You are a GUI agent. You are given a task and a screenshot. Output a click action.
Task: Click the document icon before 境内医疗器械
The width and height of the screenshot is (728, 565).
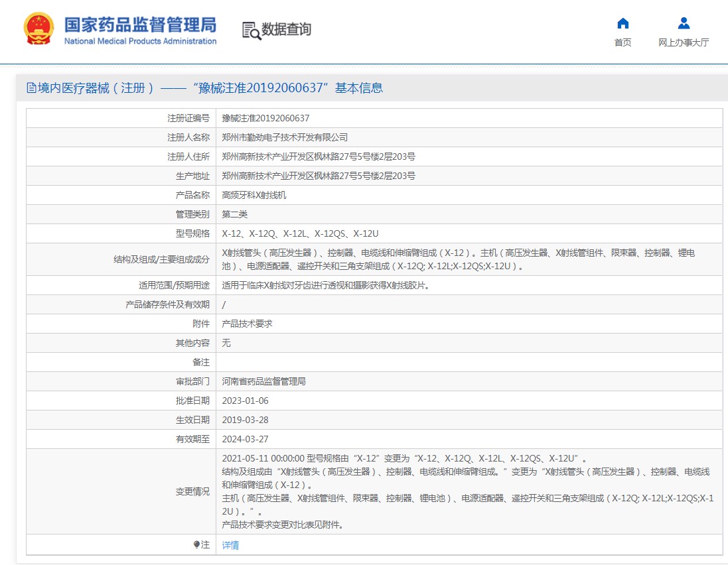coord(31,88)
